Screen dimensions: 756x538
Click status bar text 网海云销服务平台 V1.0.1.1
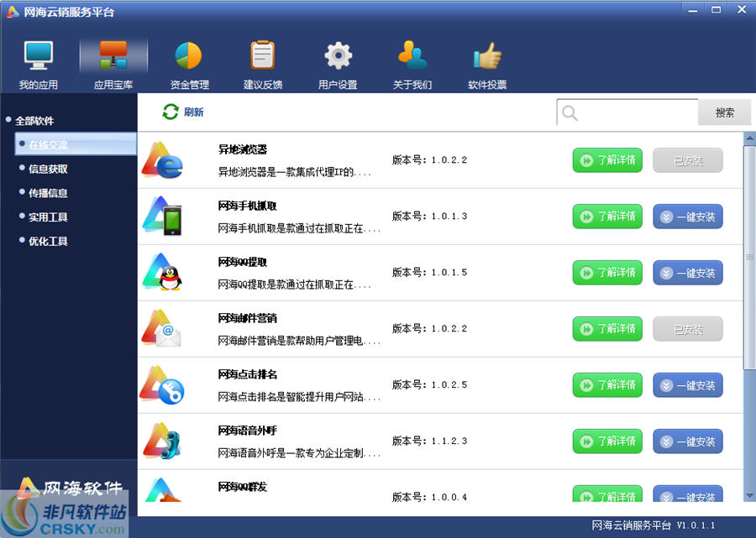click(x=654, y=525)
